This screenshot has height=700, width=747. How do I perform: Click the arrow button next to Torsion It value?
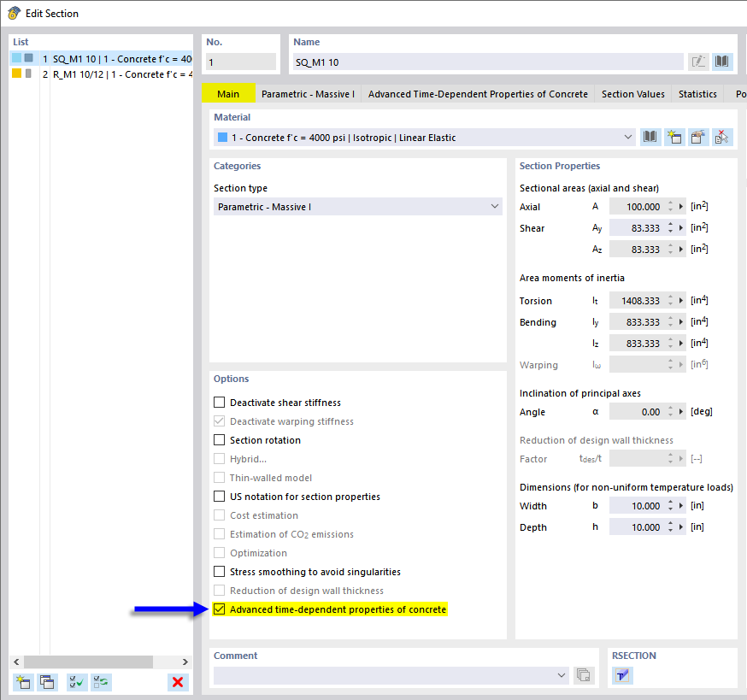681,301
